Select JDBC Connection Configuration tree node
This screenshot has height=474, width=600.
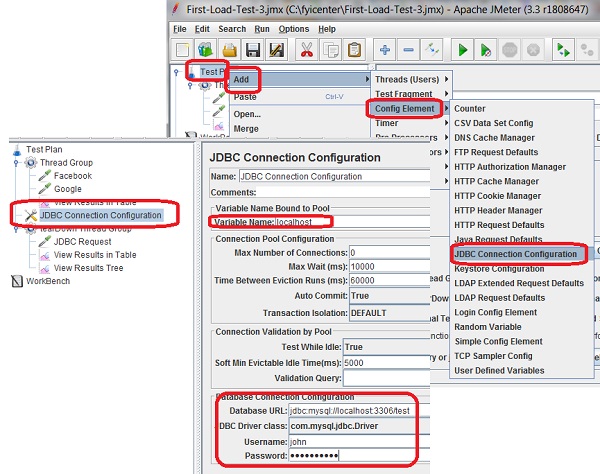point(101,215)
